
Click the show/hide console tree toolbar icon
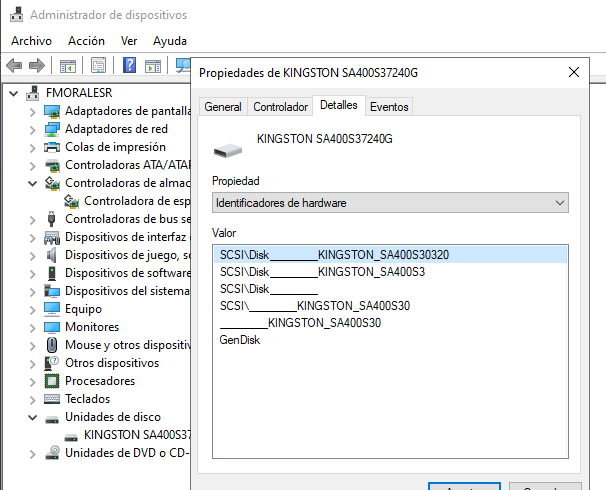(x=68, y=66)
